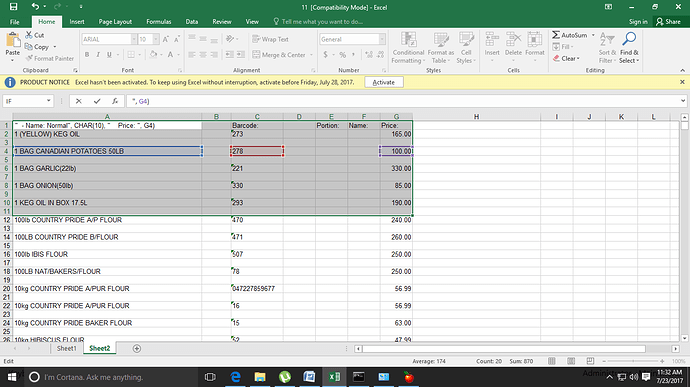The image size is (690, 387).
Task: Select cell 100lb IBIS FLOUR
Action: (x=107, y=254)
